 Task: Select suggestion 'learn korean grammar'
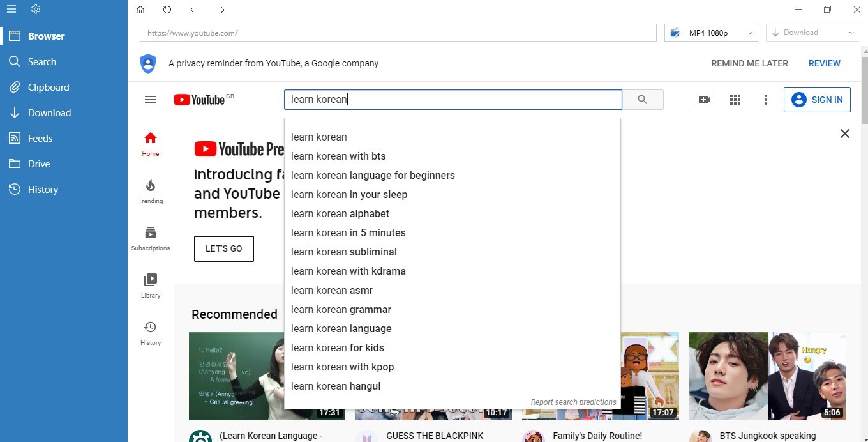point(453,309)
